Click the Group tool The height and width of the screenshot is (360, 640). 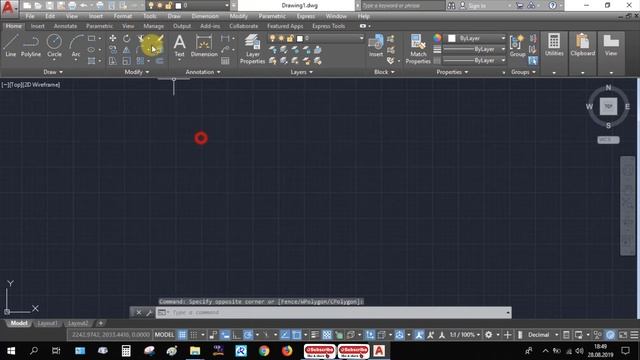pyautogui.click(x=517, y=45)
